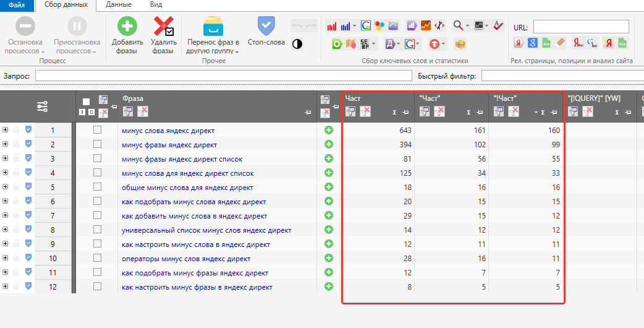Viewport: 644px width, 328px height.
Task: Click the map with pink pin icon
Action: tap(351, 43)
